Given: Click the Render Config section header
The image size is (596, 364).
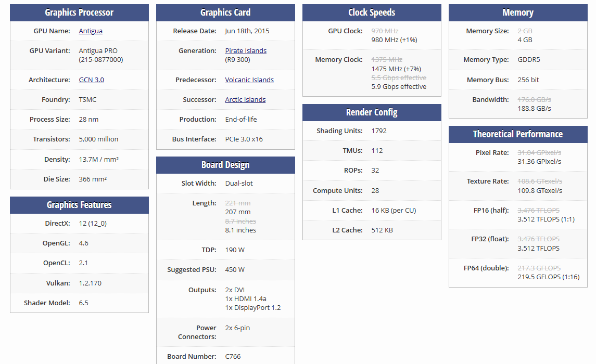Looking at the screenshot, I should [x=372, y=112].
